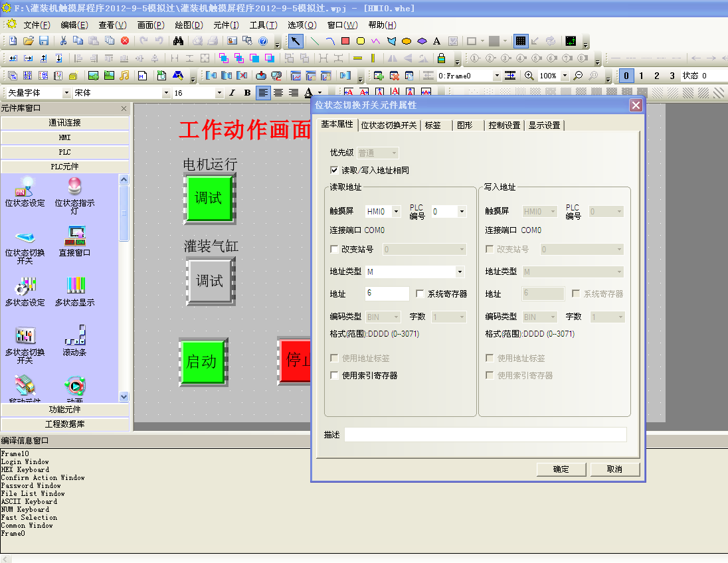This screenshot has width=728, height=563.
Task: Select the text 'A' drawing tool
Action: tap(436, 41)
